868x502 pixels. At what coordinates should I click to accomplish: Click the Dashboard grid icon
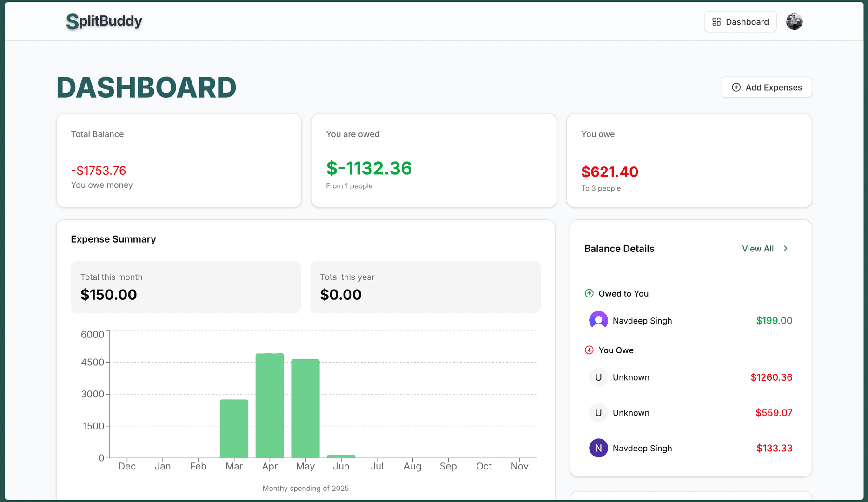tap(716, 22)
